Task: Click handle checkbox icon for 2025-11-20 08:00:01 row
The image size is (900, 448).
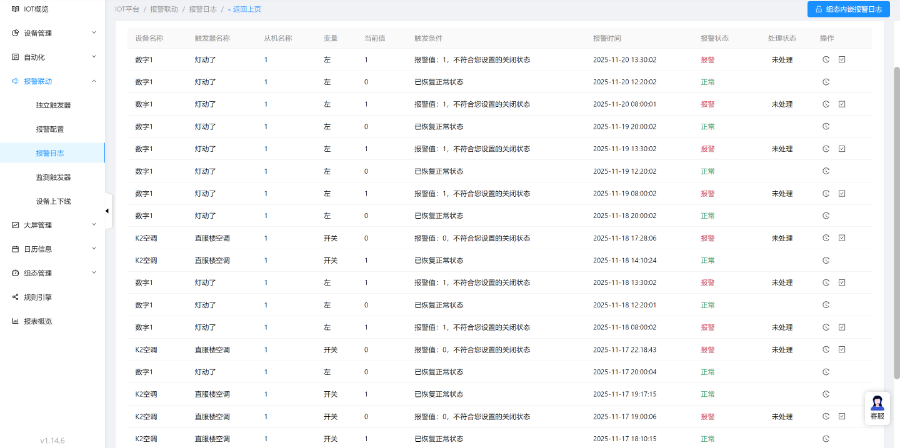Action: point(842,104)
